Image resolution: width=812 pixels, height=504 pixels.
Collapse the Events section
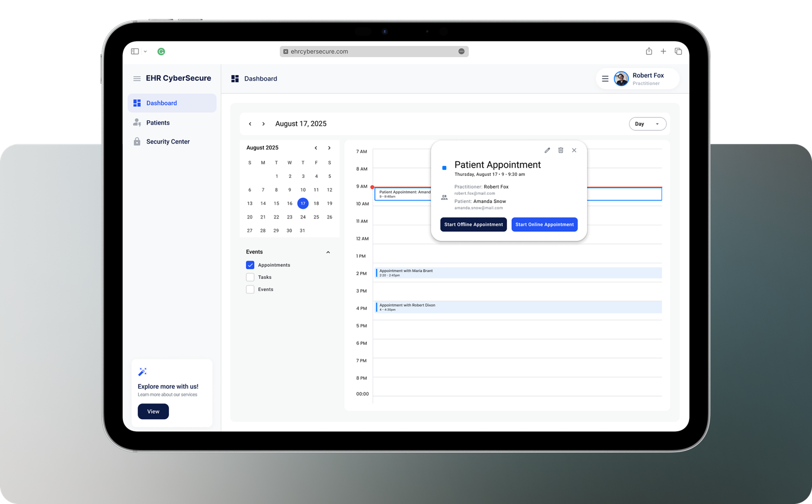[328, 252]
